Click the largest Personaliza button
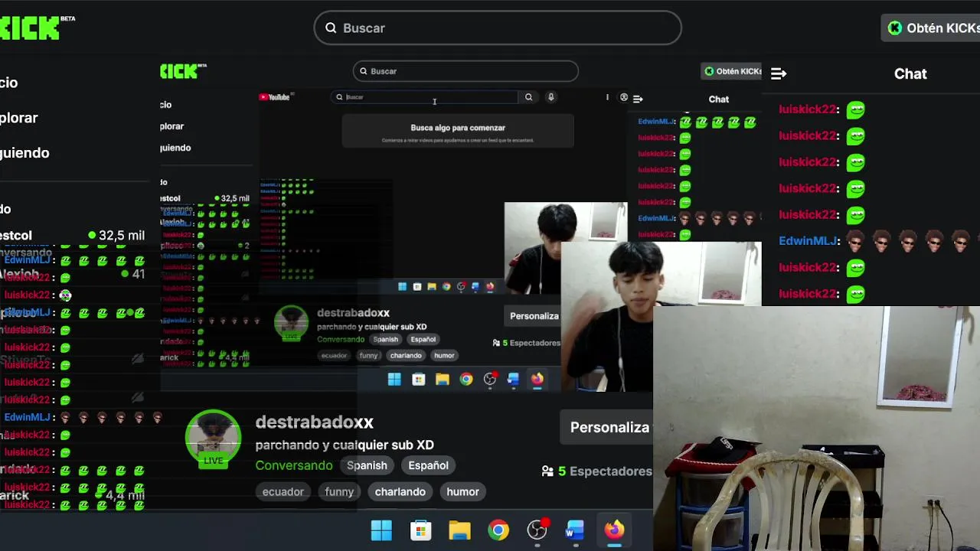Viewport: 980px width, 551px height. [606, 428]
